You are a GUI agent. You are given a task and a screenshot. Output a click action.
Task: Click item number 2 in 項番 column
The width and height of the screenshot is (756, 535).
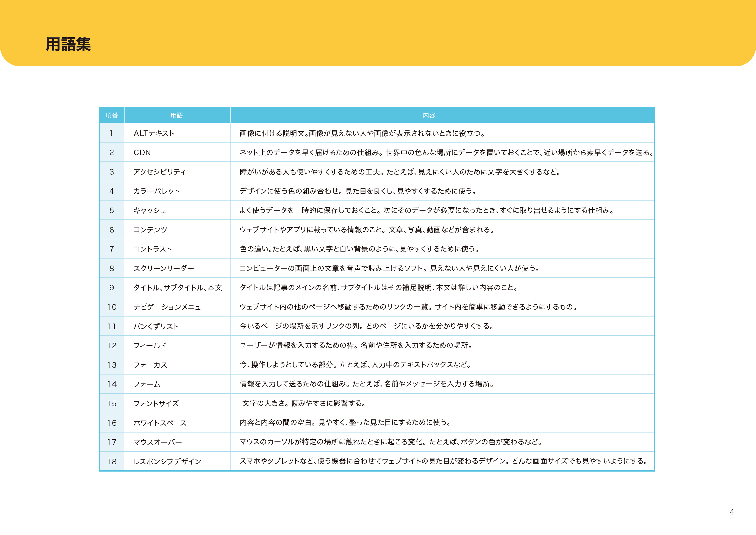[x=112, y=153]
